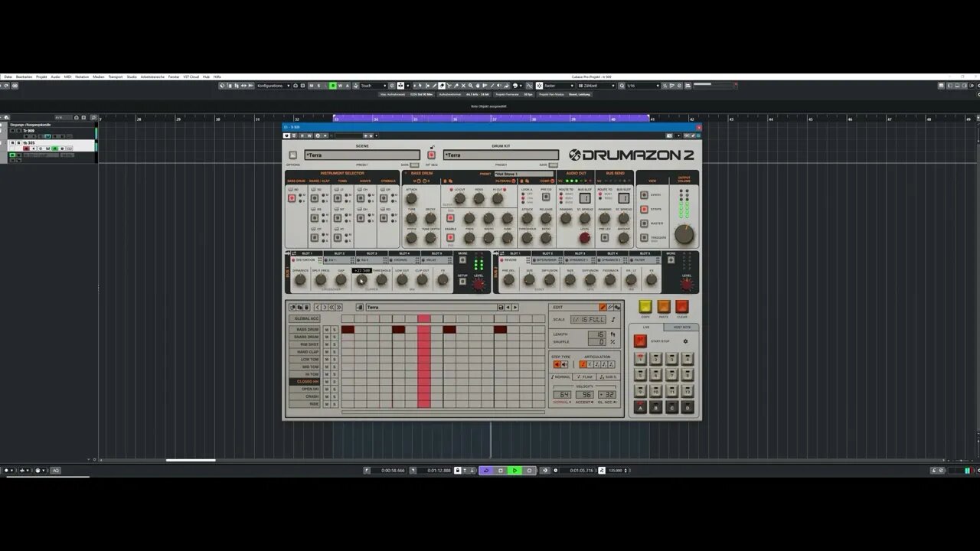980x551 pixels.
Task: Click the Bus 1 Setup button
Action: pos(462,281)
